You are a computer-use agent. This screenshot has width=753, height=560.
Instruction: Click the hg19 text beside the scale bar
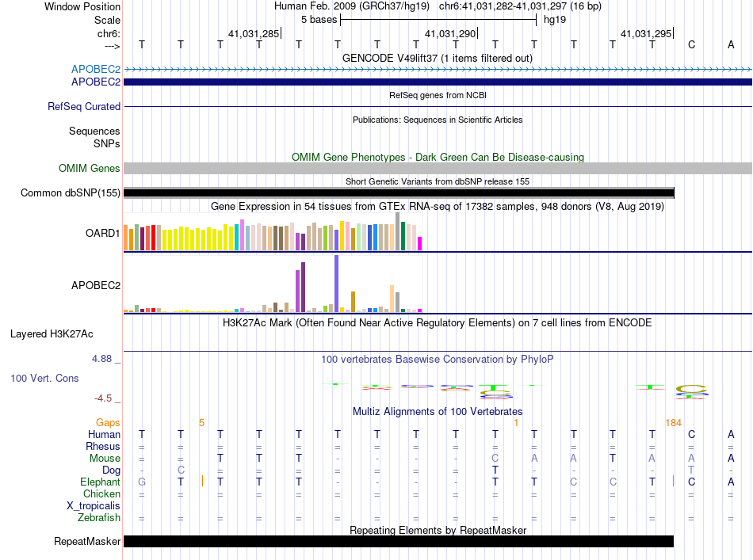point(555,20)
